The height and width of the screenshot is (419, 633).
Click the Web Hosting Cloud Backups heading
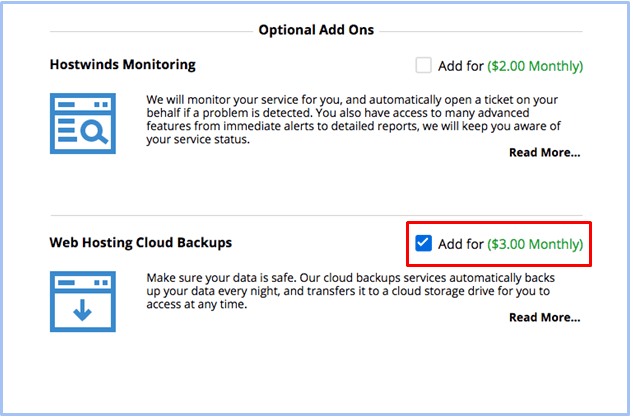click(140, 243)
